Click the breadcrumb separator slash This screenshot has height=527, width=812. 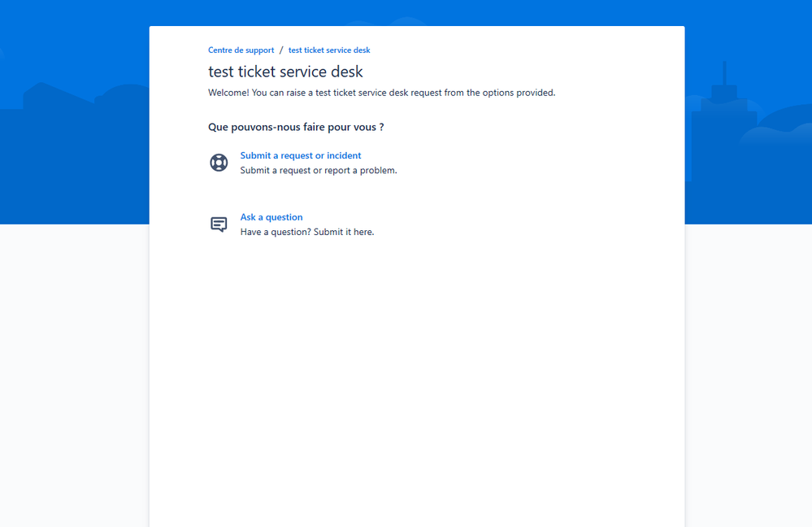pos(281,50)
